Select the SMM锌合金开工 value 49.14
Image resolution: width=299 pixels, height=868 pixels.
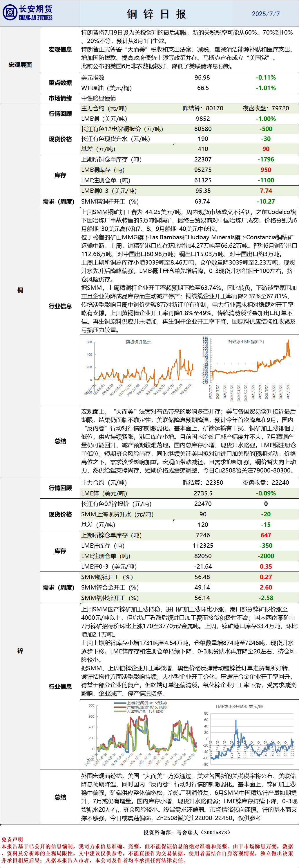(x=202, y=587)
